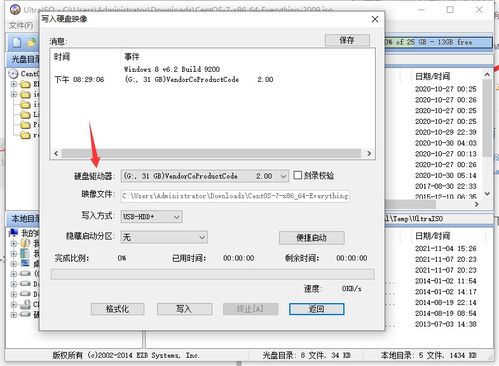Click the 写入 write button
This screenshot has width=499, height=366.
(x=184, y=309)
